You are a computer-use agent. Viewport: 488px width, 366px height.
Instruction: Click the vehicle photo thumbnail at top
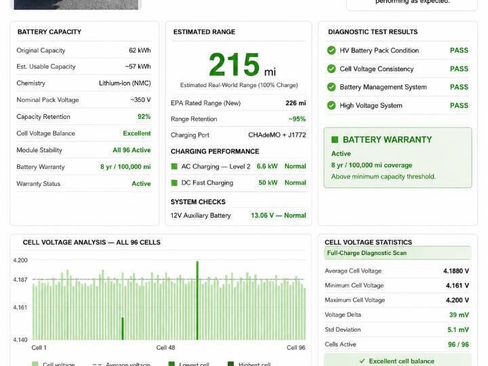(76, 5)
